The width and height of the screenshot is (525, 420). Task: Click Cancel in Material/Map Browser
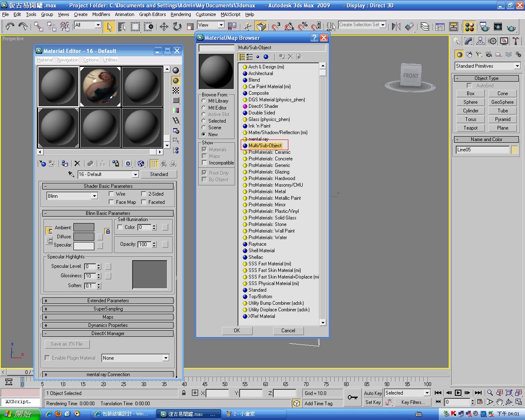288,331
